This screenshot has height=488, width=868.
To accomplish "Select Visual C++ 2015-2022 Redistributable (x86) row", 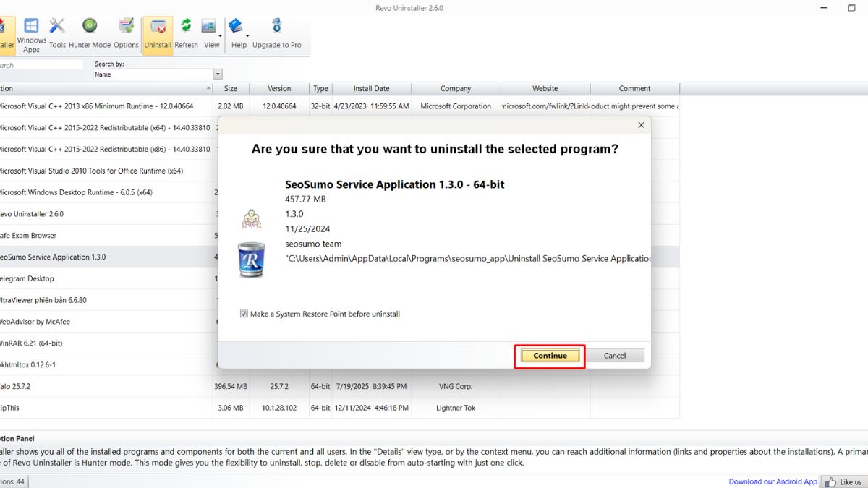I will click(x=109, y=150).
